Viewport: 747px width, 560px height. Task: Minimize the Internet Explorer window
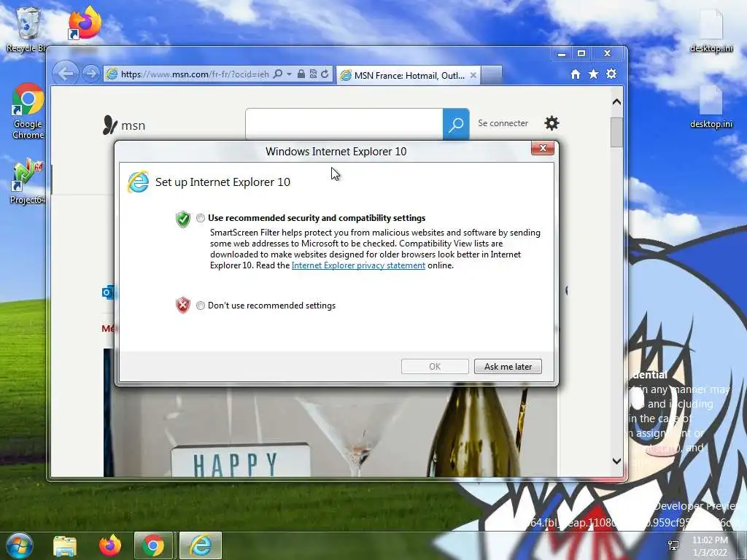(562, 54)
